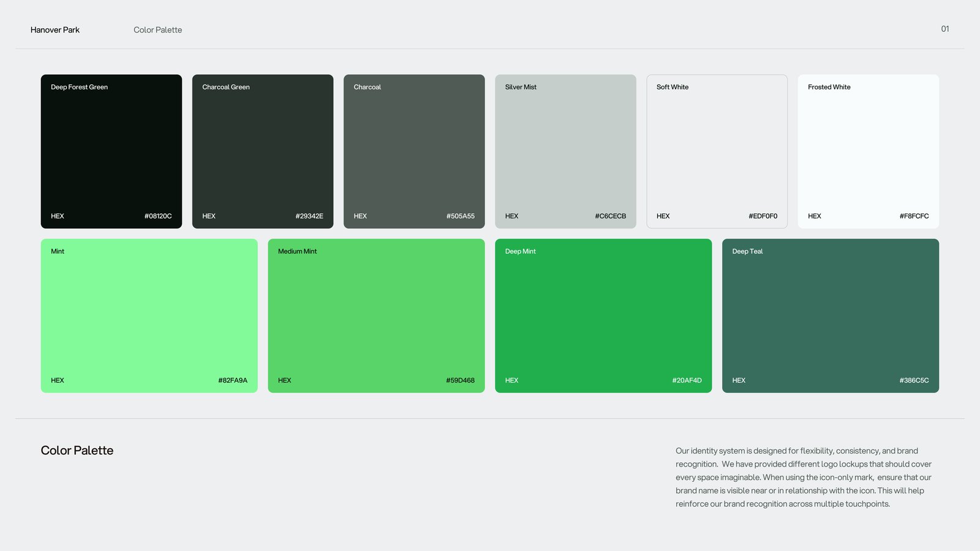Image resolution: width=980 pixels, height=551 pixels.
Task: Click the hex value #08120C
Action: (158, 216)
